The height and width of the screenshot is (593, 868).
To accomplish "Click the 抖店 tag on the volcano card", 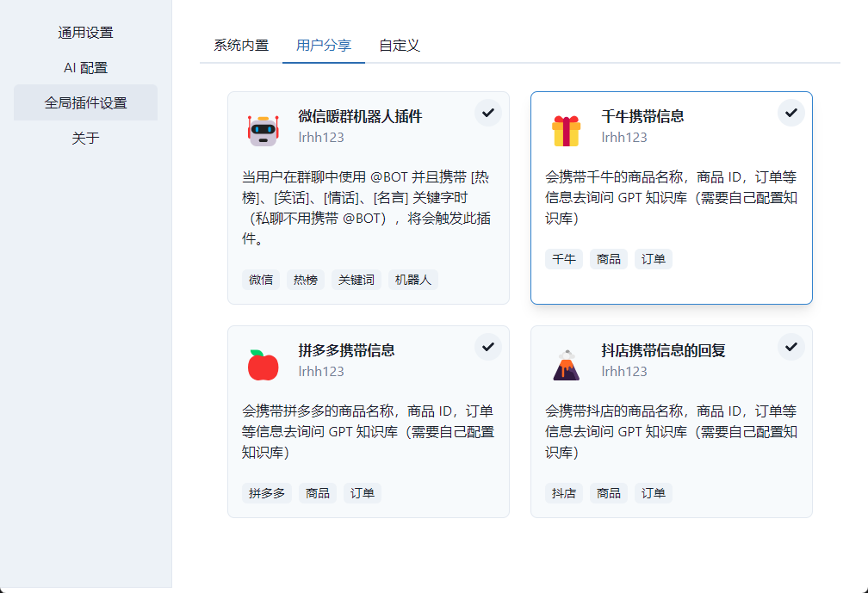I will (x=563, y=493).
